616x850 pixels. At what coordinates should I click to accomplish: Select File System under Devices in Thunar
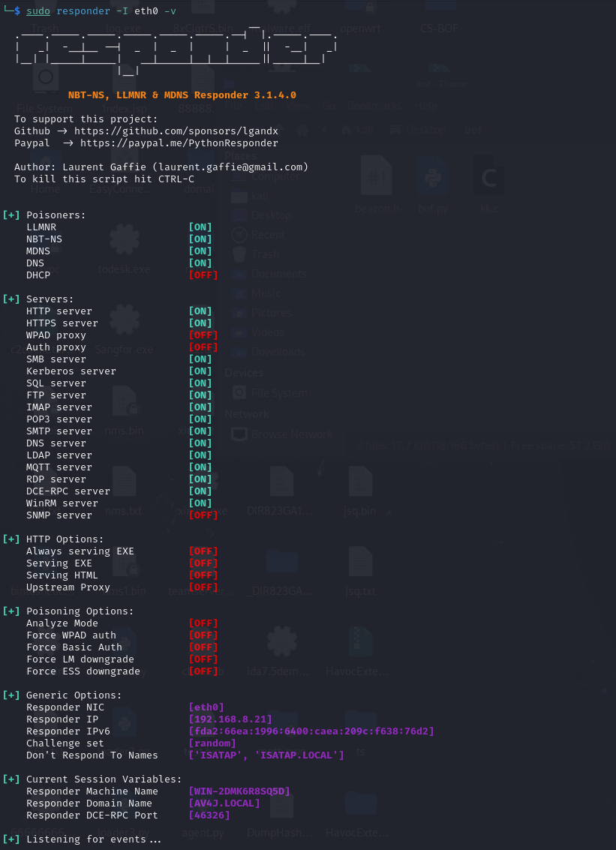click(x=269, y=393)
